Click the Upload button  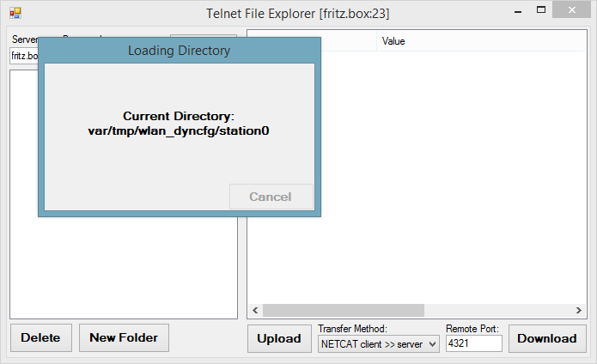click(279, 338)
